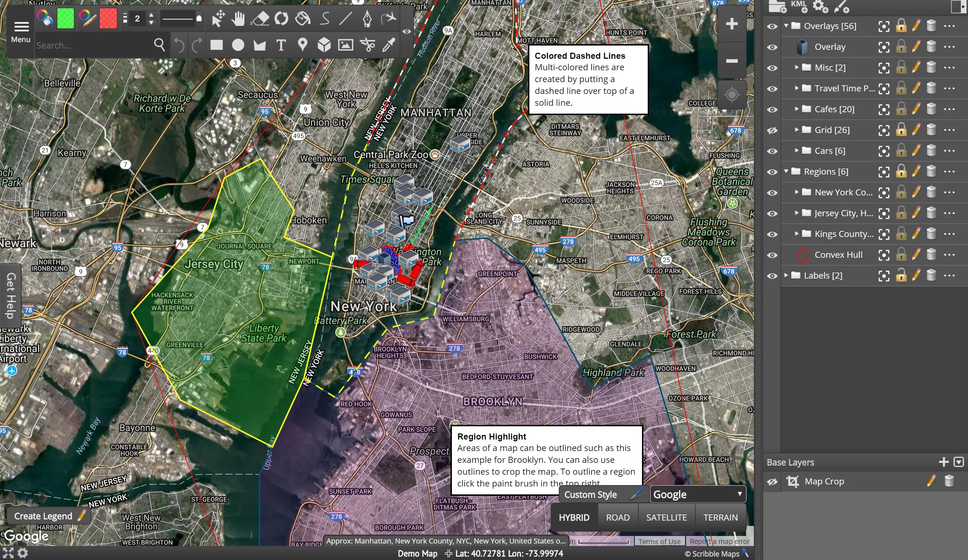Click the locate me crosshair button
Image resolution: width=968 pixels, height=560 pixels.
tap(732, 95)
